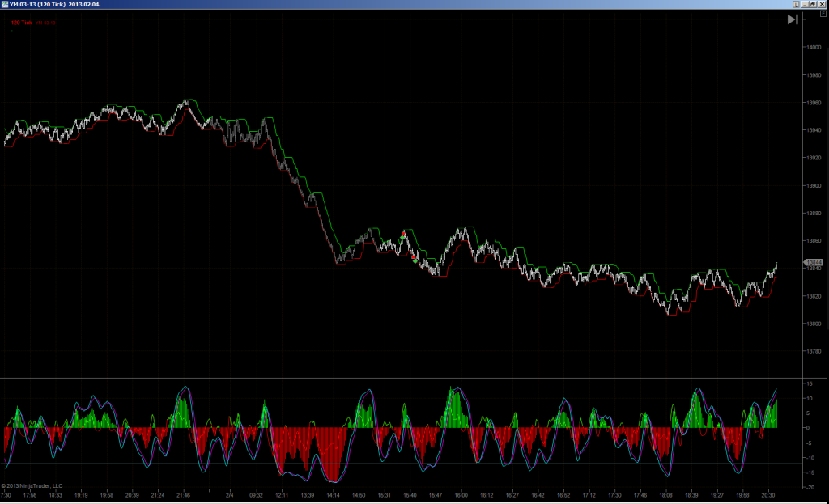Click the 18:08 time axis label
Screen dimensions: 829x504
pos(665,496)
